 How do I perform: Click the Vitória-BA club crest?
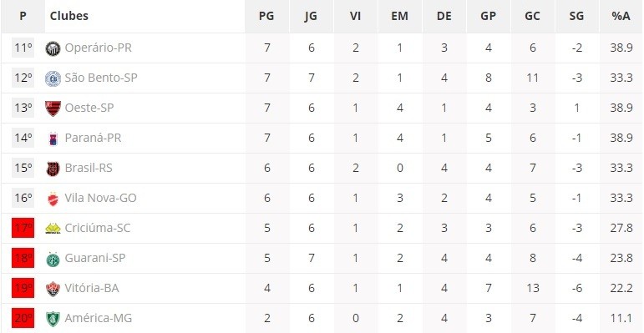(x=53, y=289)
